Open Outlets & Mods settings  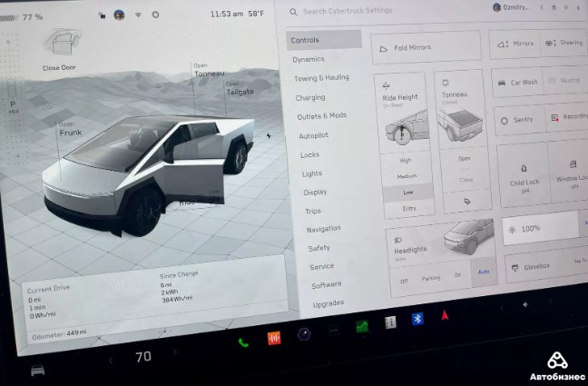[322, 116]
